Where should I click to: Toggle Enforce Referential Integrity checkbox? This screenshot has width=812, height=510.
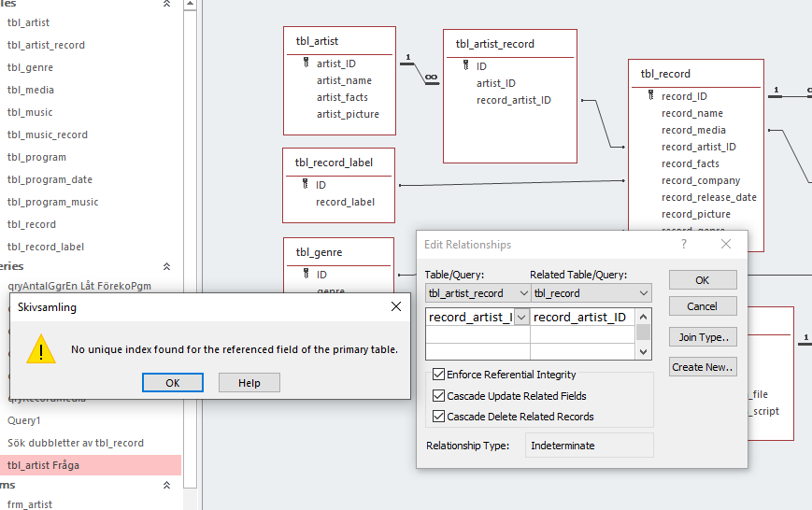click(438, 375)
